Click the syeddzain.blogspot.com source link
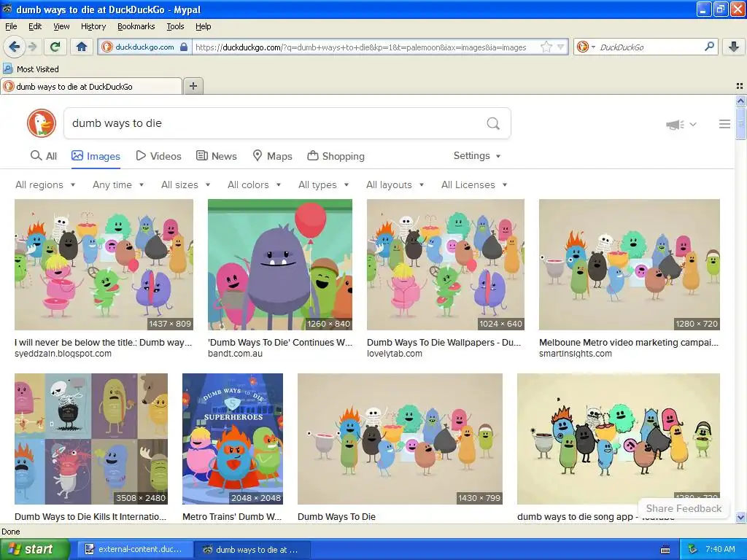747x560 pixels. pyautogui.click(x=63, y=354)
